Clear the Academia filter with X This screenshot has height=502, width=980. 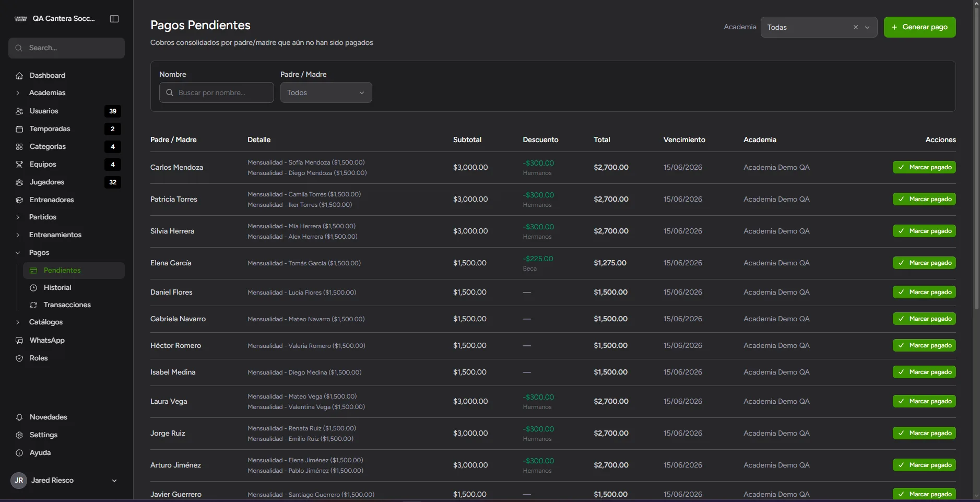pos(856,27)
